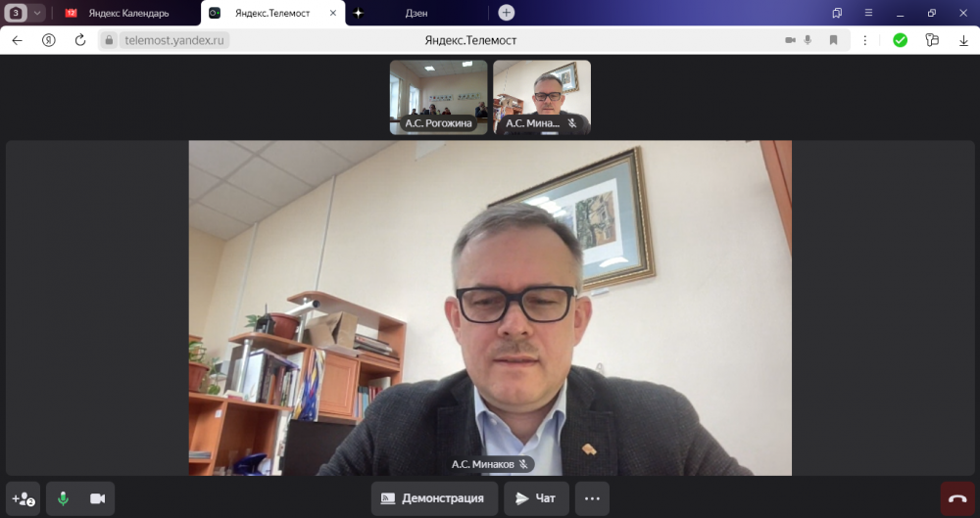Open the add participants panel
The image size is (980, 518).
pyautogui.click(x=24, y=498)
